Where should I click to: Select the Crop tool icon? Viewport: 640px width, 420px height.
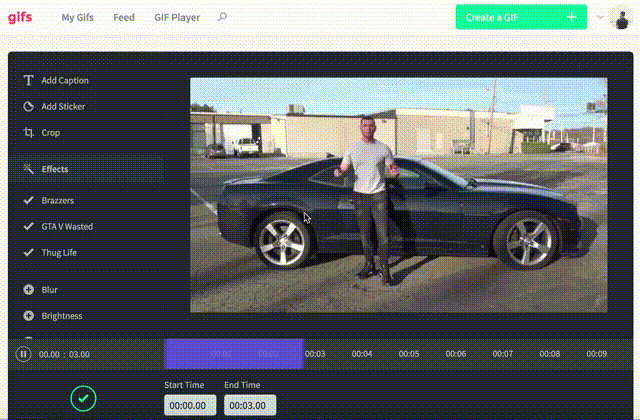pyautogui.click(x=28, y=132)
